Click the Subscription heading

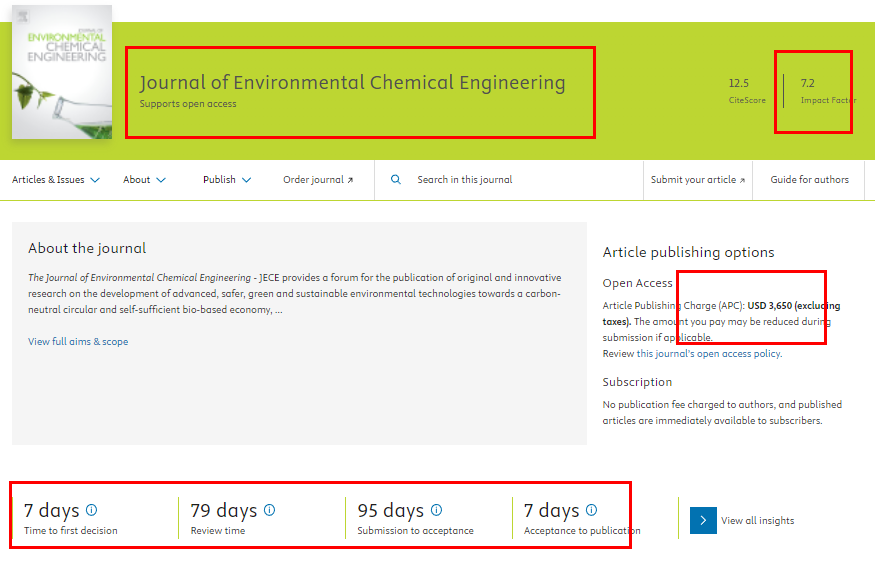637,382
